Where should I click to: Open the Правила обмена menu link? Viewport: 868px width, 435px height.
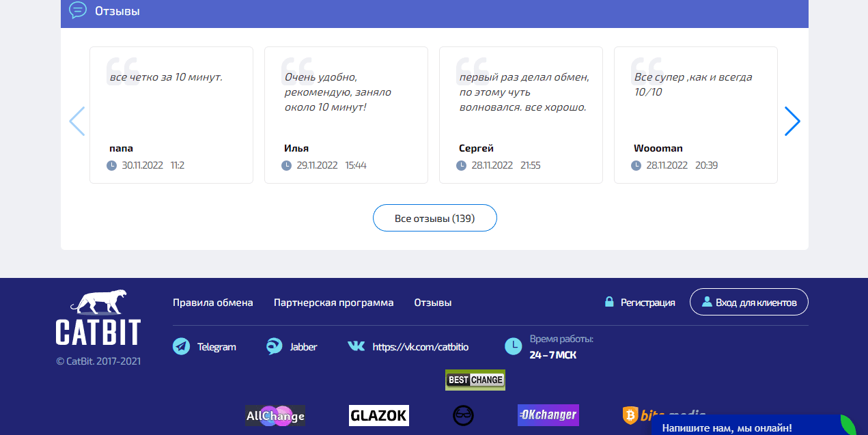212,302
